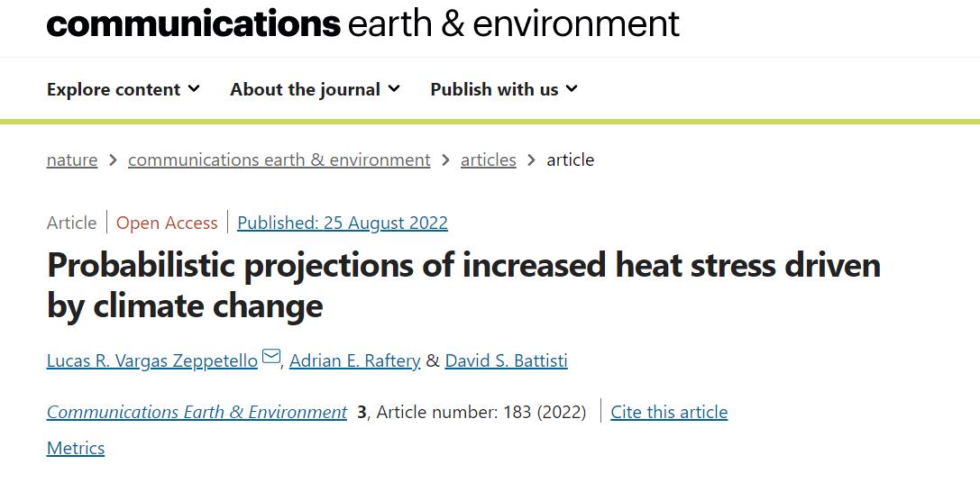Click the Open Access label

point(167,223)
